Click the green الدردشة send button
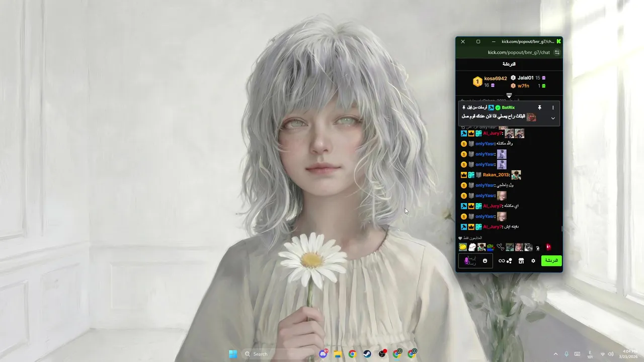Image resolution: width=644 pixels, height=362 pixels. (x=551, y=261)
